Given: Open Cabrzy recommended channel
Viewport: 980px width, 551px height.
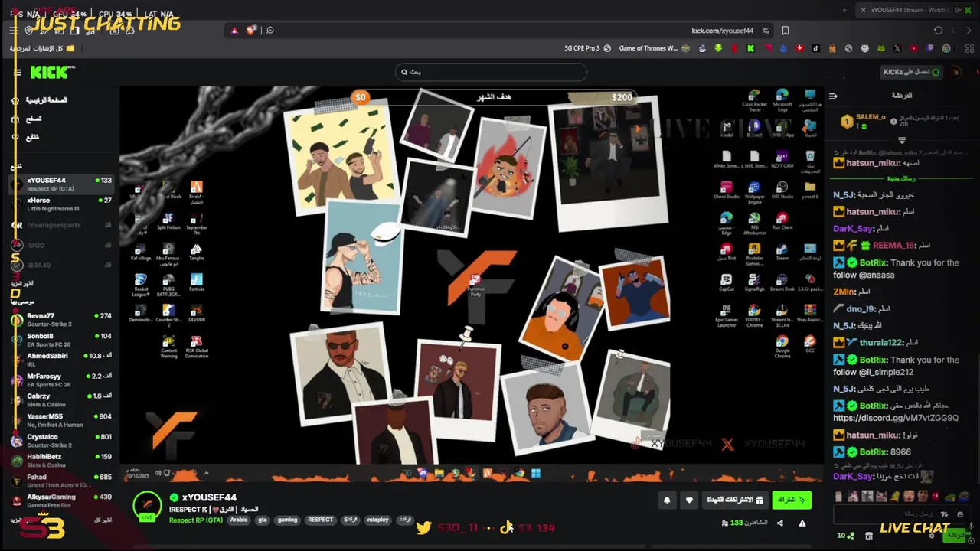Looking at the screenshot, I should click(x=61, y=400).
